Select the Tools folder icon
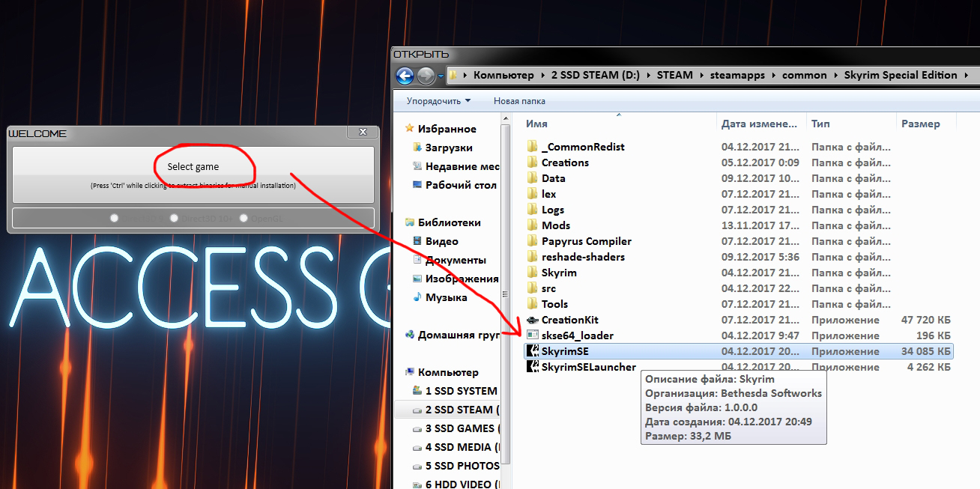 (x=533, y=304)
